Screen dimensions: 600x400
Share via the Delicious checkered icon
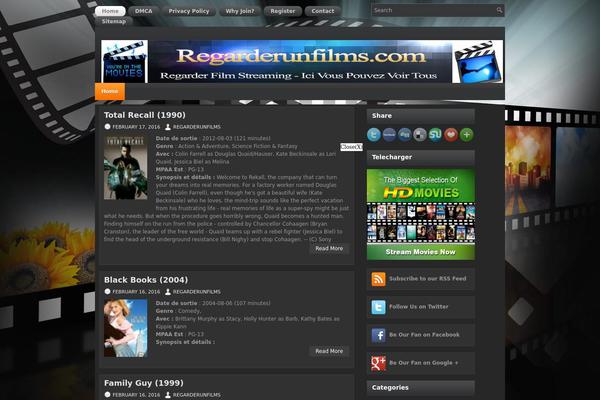420,135
